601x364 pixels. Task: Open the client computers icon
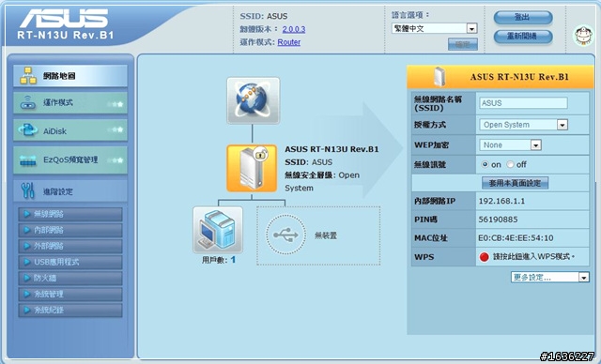[218, 230]
